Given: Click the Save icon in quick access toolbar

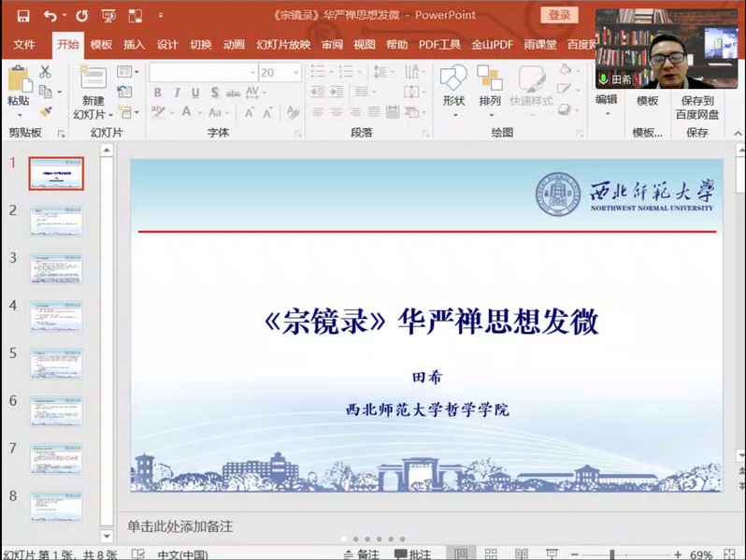Looking at the screenshot, I should point(23,16).
